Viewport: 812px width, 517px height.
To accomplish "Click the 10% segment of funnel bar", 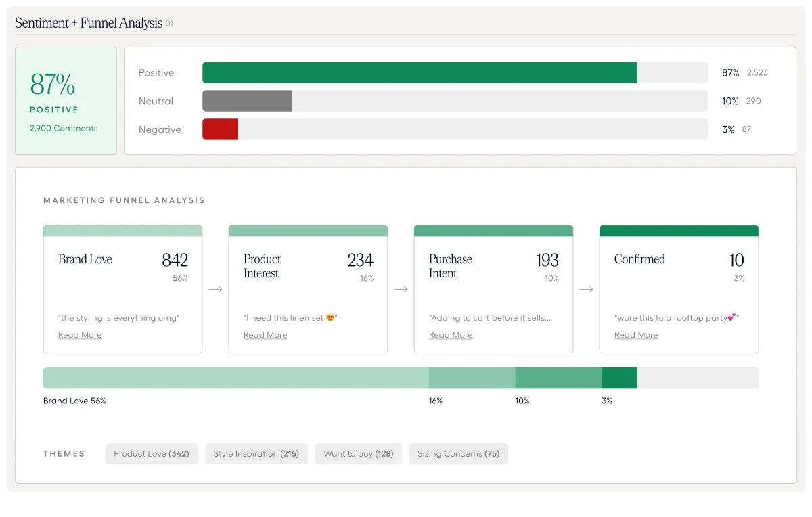I will point(558,378).
